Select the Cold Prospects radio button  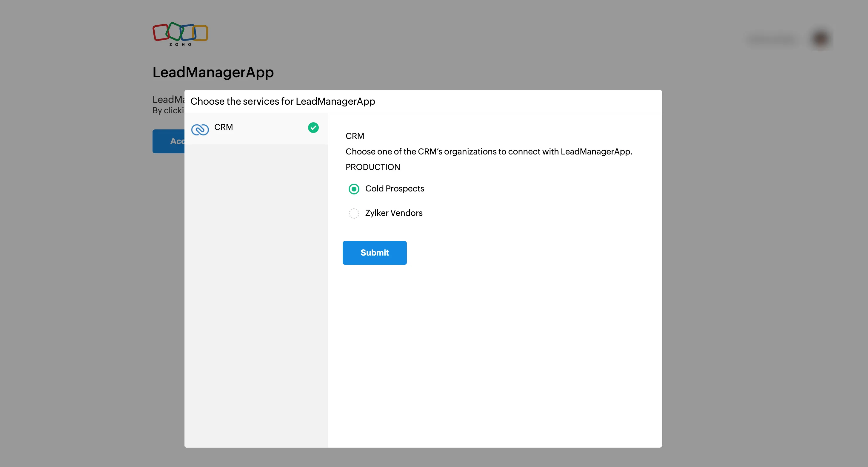[353, 189]
